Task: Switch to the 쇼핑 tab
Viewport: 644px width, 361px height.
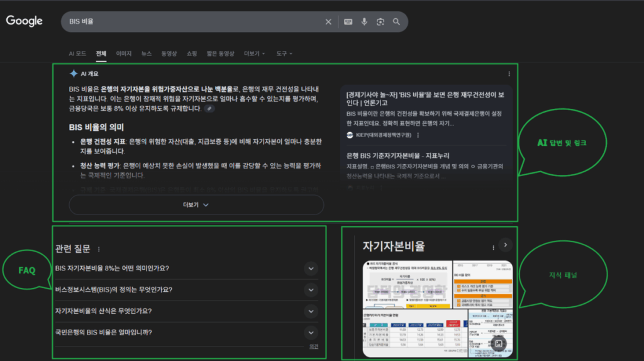Action: (192, 54)
